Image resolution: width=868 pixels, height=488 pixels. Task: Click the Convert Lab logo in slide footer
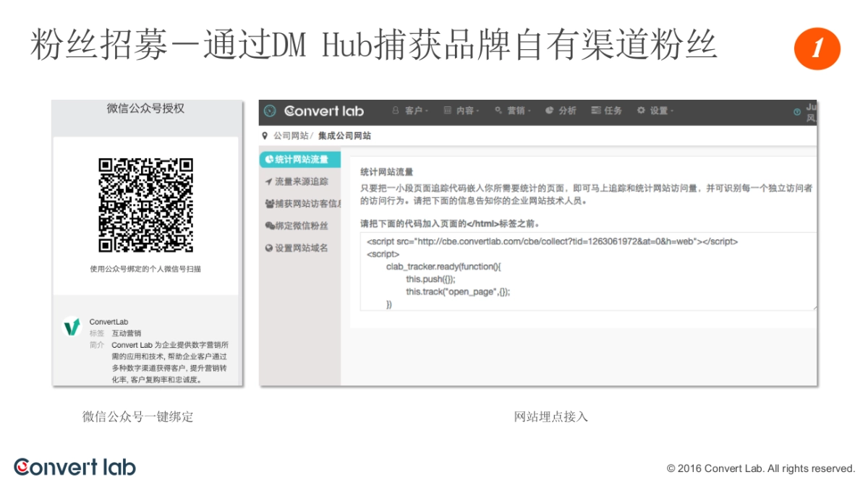tap(75, 467)
